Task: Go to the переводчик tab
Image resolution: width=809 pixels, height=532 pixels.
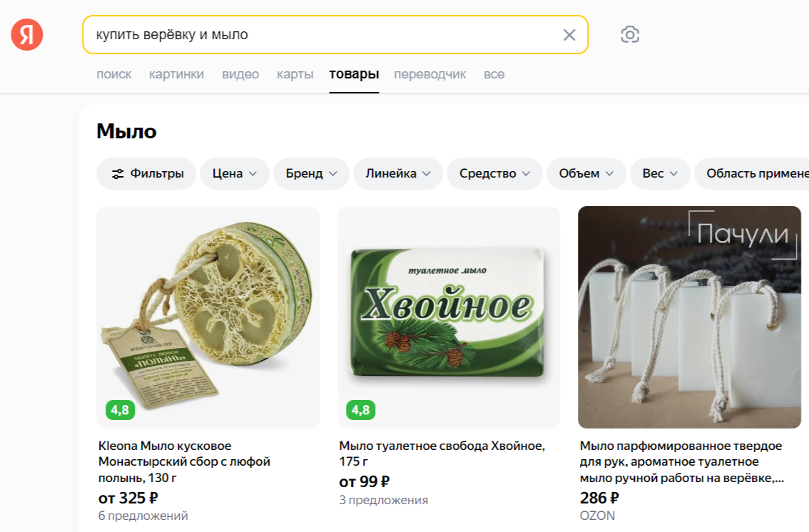Action: pos(430,74)
